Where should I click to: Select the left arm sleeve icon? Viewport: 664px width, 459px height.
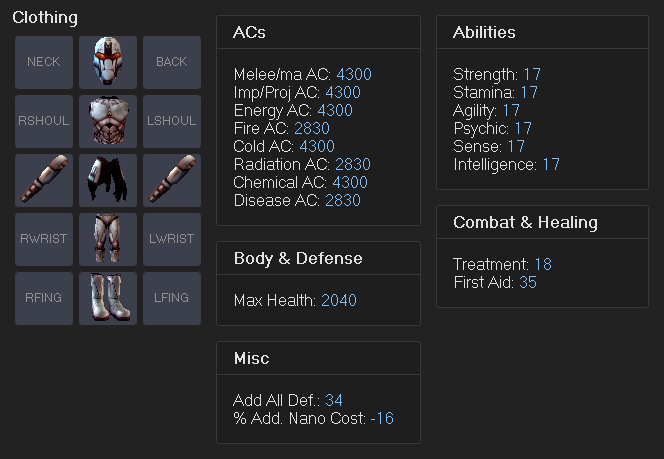click(x=172, y=180)
